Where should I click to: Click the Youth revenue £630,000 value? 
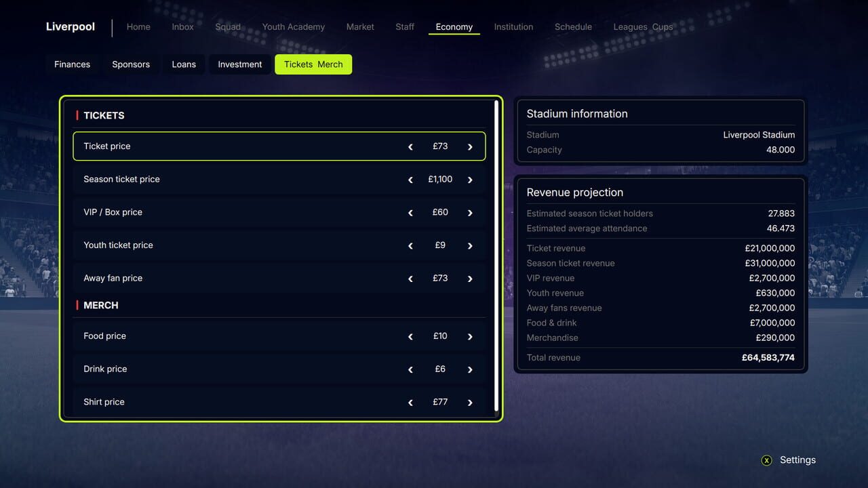(x=775, y=293)
